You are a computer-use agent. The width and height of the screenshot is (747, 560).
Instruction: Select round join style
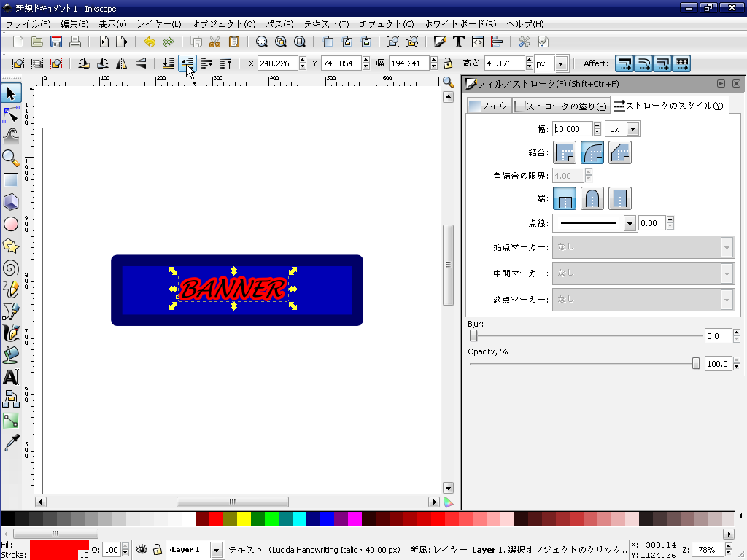coord(592,152)
